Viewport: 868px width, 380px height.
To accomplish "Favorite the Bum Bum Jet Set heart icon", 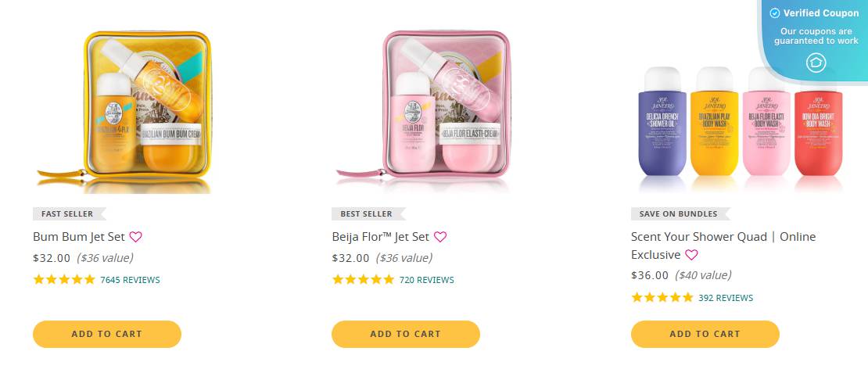I will point(135,237).
